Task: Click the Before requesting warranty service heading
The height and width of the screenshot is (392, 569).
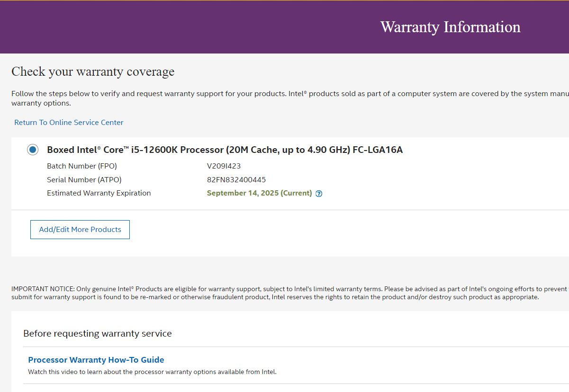Action: point(98,334)
